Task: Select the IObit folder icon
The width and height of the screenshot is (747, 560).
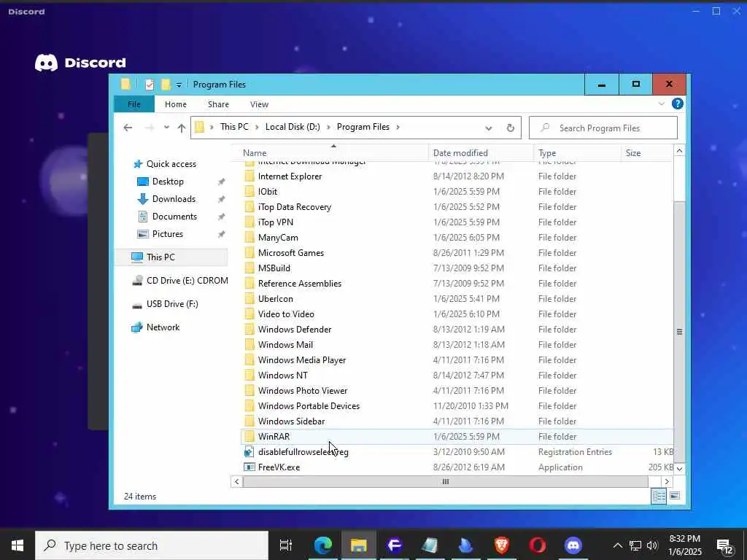Action: pyautogui.click(x=249, y=192)
